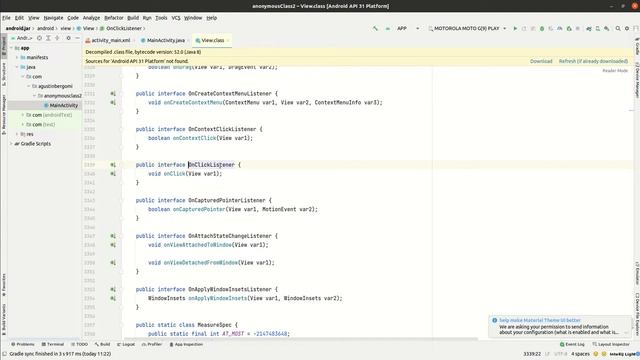Toggle the Resource Manager side tab
Image resolution: width=640 pixels, height=360 pixels.
4,114
